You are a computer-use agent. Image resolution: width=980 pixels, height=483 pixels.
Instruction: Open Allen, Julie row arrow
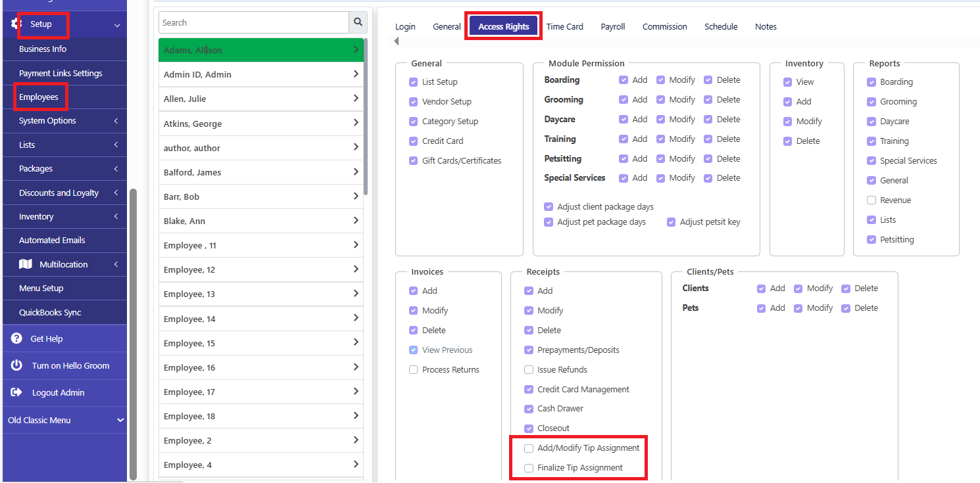pos(356,98)
